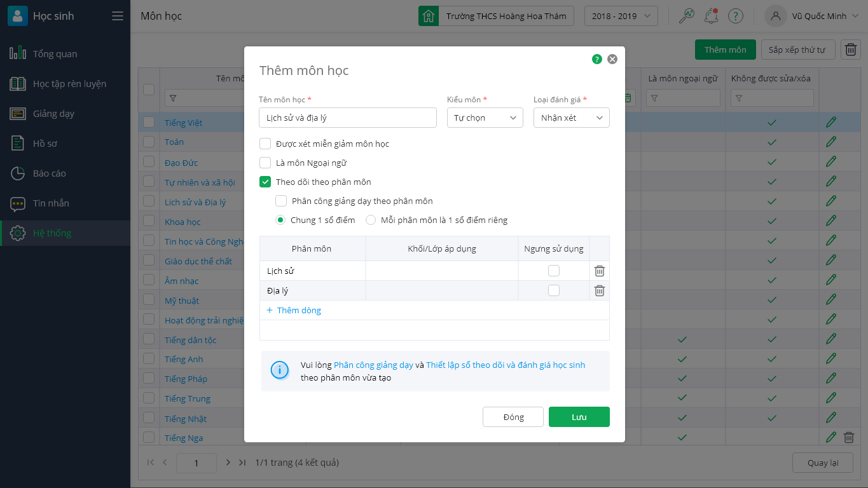Open the 2018 - 2019 school year selector

[x=621, y=16]
